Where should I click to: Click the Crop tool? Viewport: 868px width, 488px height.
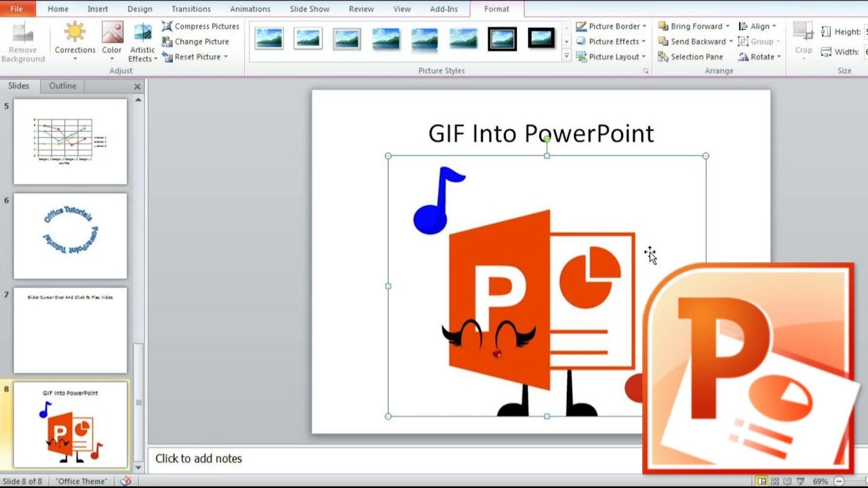coord(804,41)
